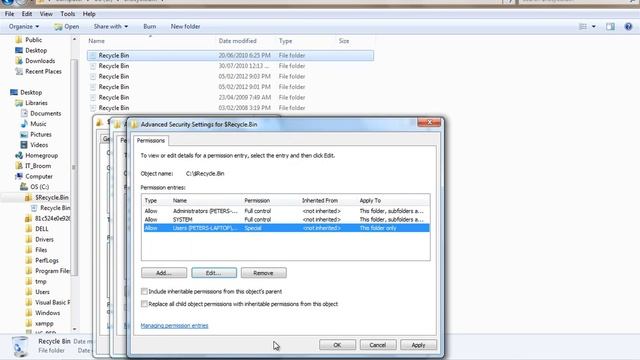Open the Edit menu

click(x=27, y=14)
